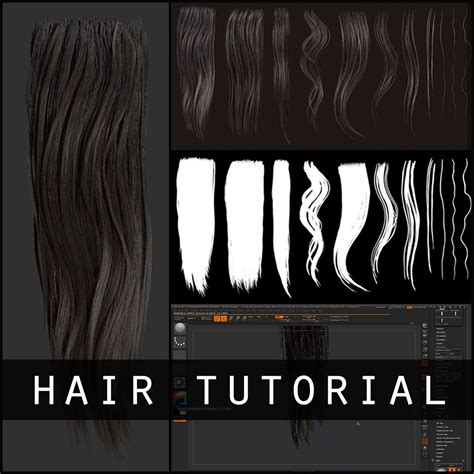This screenshot has height=474, width=474.
Task: Toggle the orange Draw mode button
Action: click(x=224, y=318)
